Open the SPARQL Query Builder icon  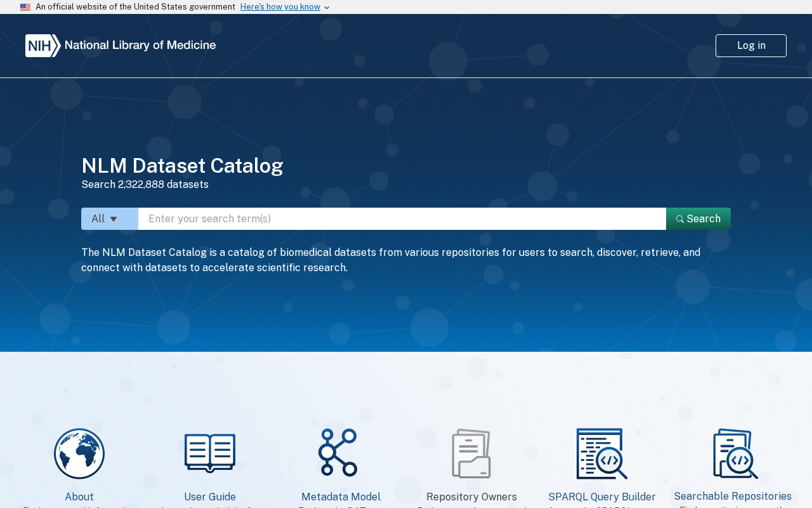(602, 453)
